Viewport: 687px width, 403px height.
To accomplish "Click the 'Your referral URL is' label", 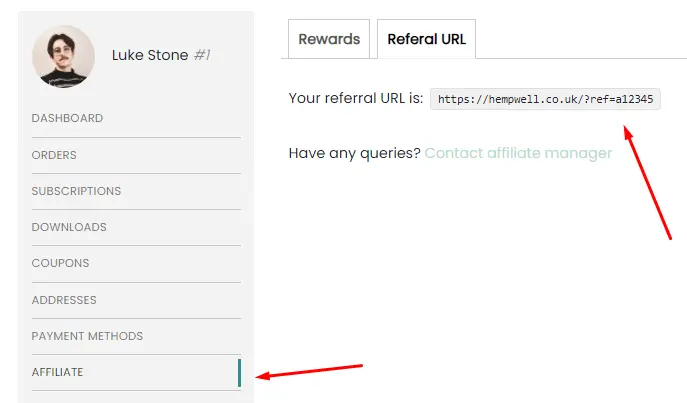I will click(x=356, y=98).
